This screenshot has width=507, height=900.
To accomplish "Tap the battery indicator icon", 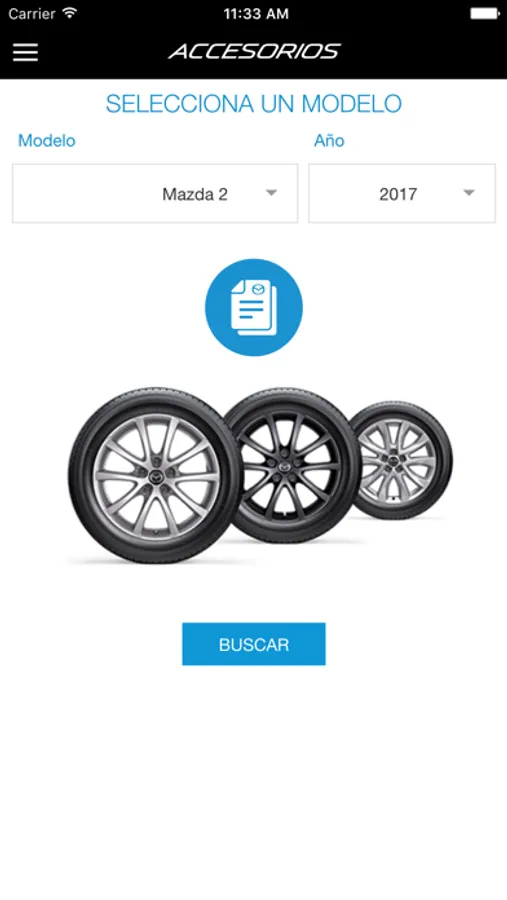I will pos(485,13).
